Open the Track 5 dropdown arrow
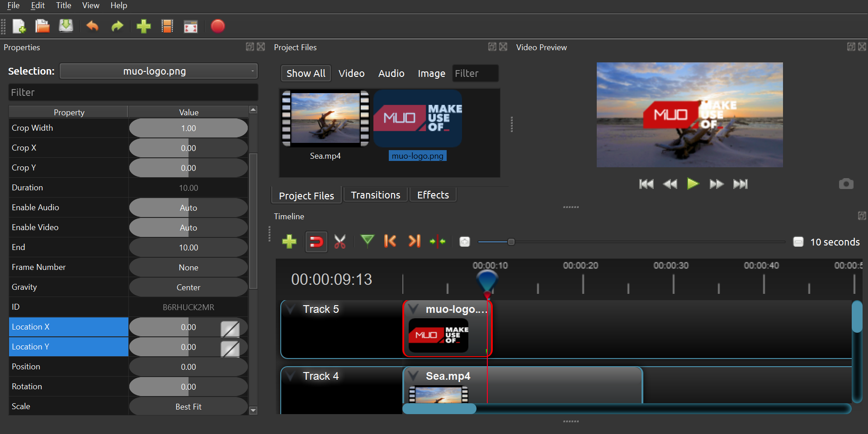The height and width of the screenshot is (434, 868). [x=291, y=309]
